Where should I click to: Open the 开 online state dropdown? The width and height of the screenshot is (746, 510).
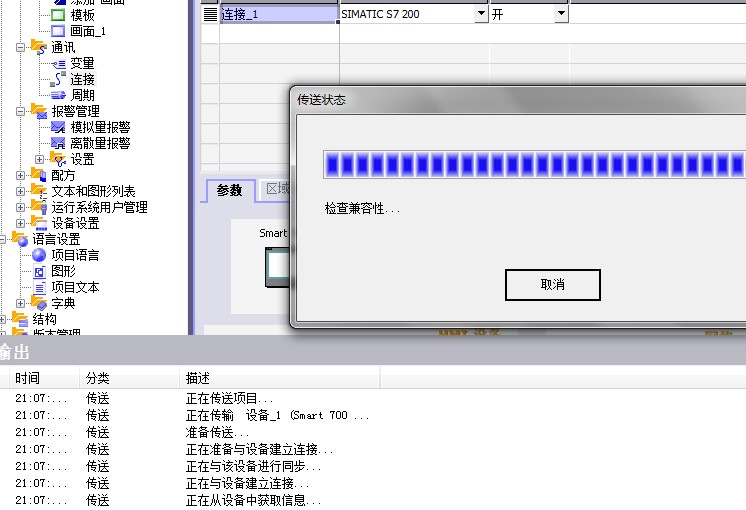561,15
